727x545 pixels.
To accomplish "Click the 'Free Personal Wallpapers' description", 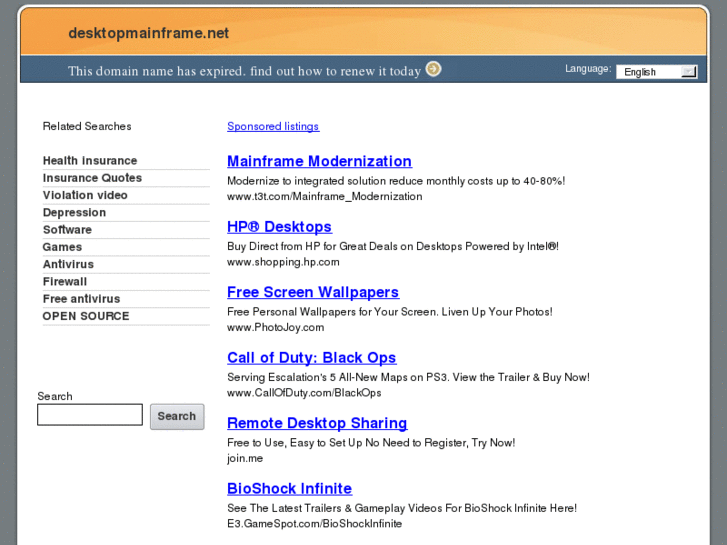I will (390, 312).
